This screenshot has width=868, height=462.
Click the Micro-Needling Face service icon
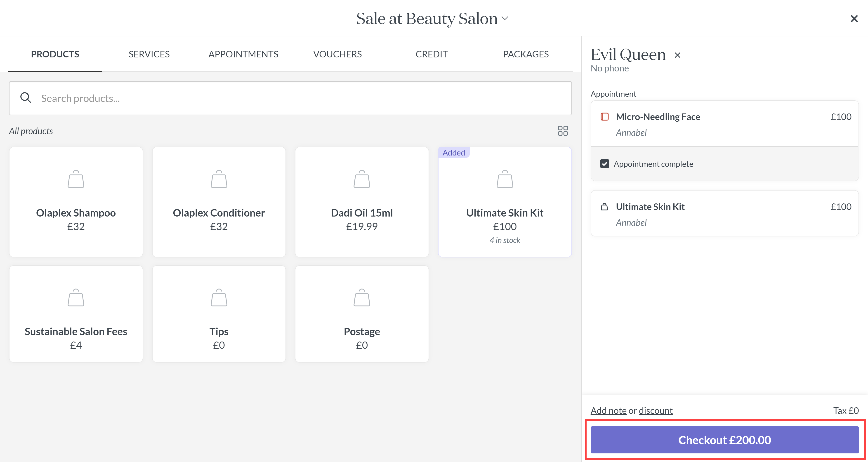click(604, 117)
